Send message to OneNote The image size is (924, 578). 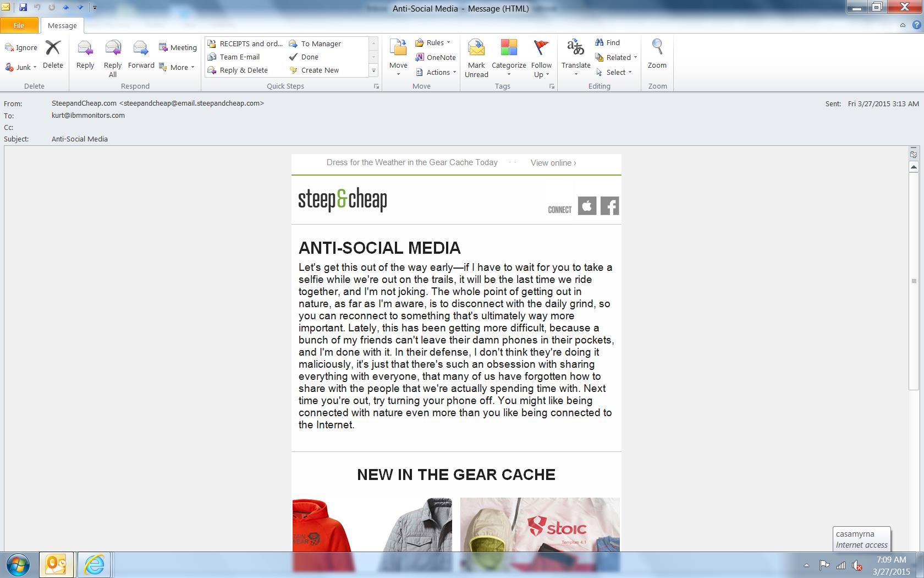pos(436,57)
